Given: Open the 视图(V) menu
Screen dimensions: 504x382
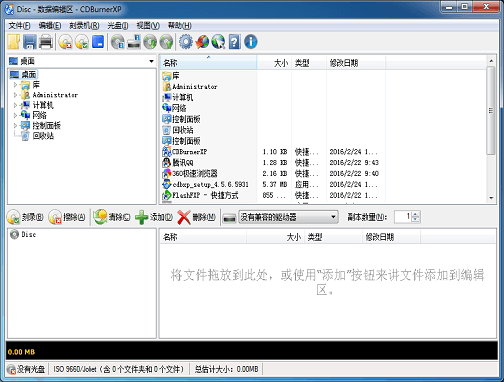Looking at the screenshot, I should coord(148,26).
